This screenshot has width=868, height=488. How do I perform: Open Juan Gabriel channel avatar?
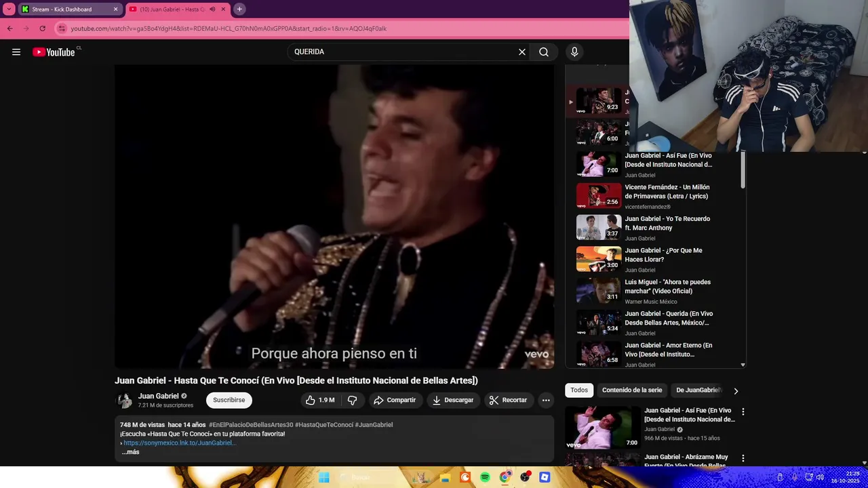[x=125, y=401]
